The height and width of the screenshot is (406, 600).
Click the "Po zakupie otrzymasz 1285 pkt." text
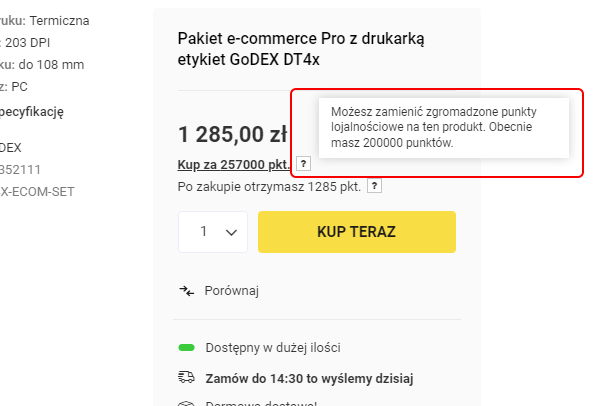pyautogui.click(x=269, y=186)
